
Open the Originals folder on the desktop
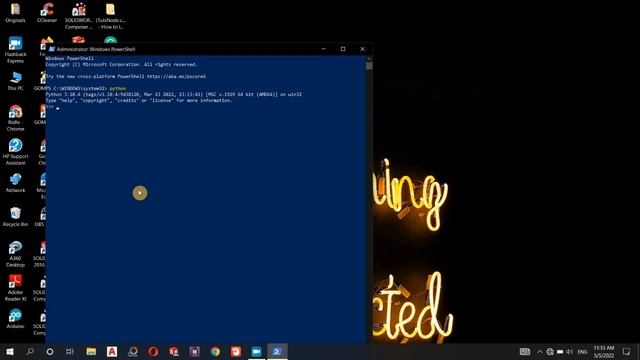[15, 13]
